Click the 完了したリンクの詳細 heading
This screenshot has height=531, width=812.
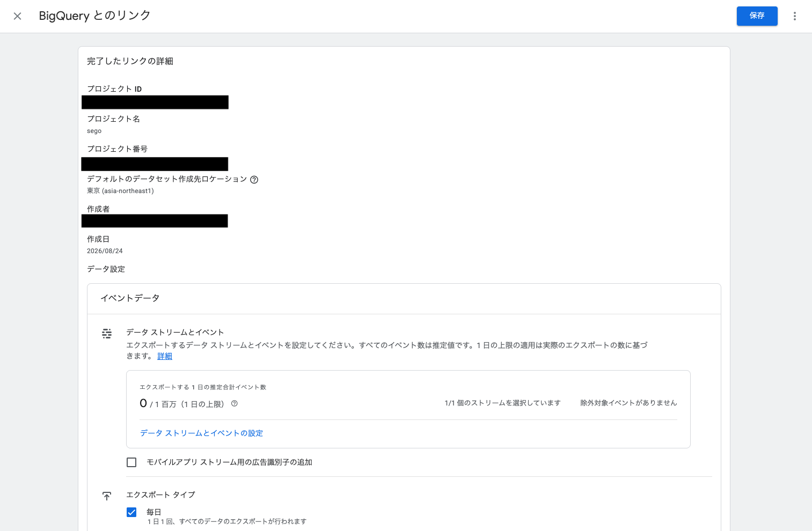(x=130, y=61)
